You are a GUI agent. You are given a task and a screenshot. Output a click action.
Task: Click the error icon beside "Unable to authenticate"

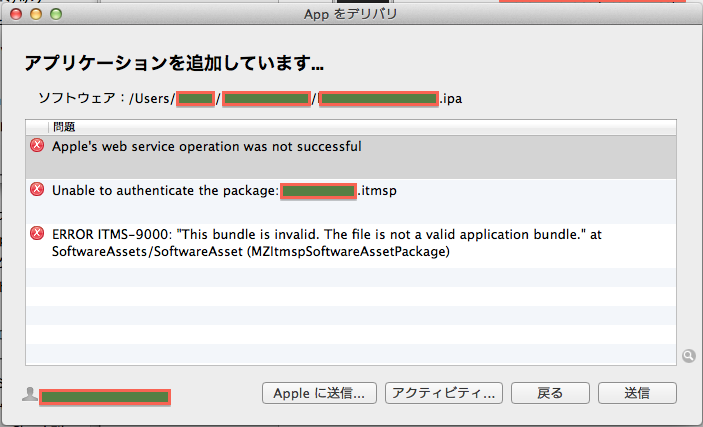tap(37, 190)
